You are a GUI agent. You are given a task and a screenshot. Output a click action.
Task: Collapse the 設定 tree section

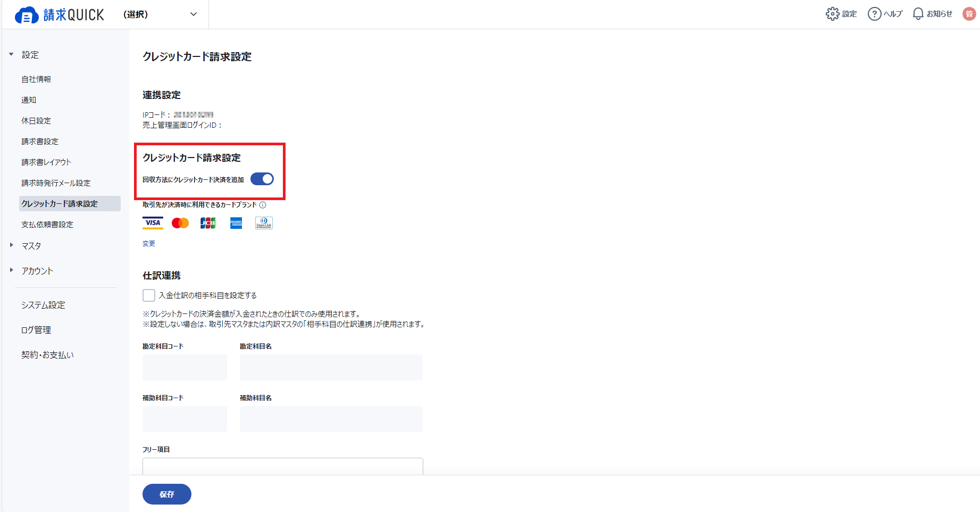point(11,55)
